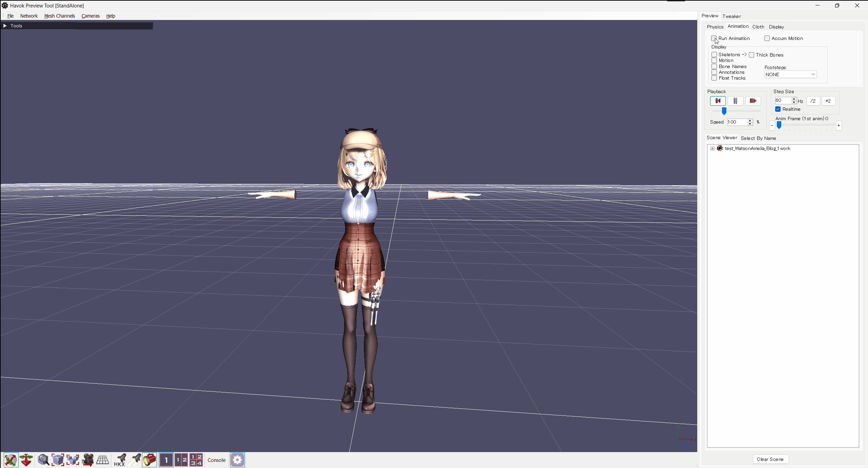Screen dimensions: 868x468
Task: Double step size with *2 button
Action: coord(828,101)
